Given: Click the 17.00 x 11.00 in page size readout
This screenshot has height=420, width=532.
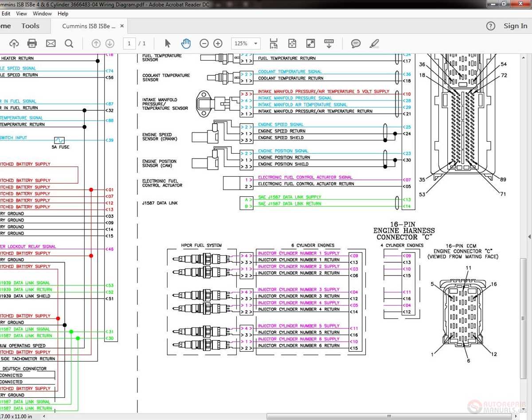Looking at the screenshot, I should (16, 416).
